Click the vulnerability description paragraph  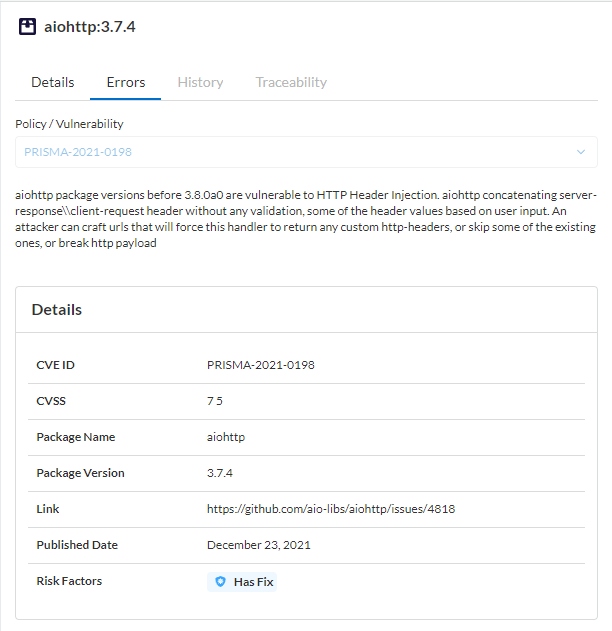coord(305,219)
